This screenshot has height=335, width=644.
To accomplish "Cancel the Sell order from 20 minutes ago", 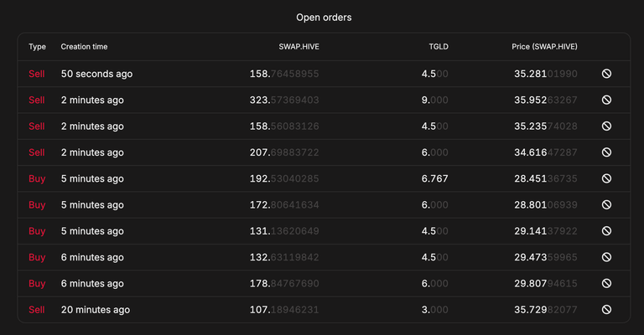I will point(606,310).
